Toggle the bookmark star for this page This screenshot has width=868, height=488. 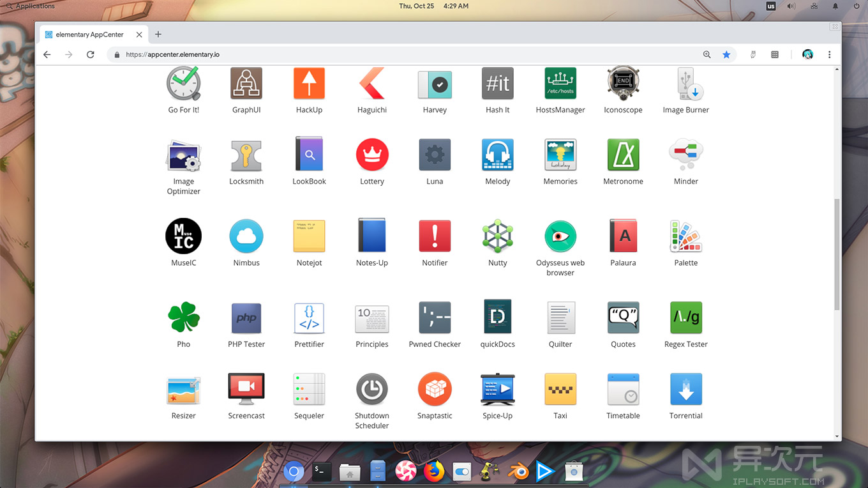726,55
